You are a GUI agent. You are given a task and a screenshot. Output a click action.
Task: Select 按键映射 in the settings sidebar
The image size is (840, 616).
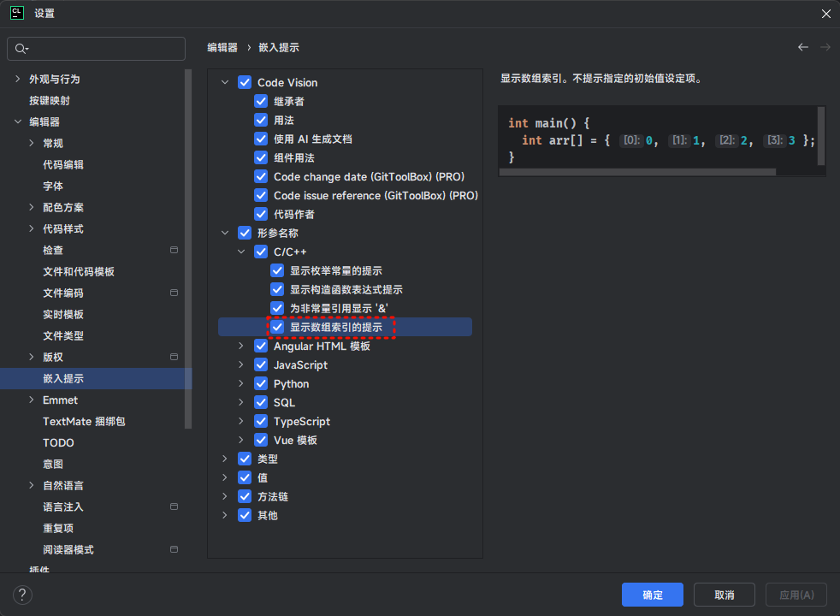click(50, 100)
